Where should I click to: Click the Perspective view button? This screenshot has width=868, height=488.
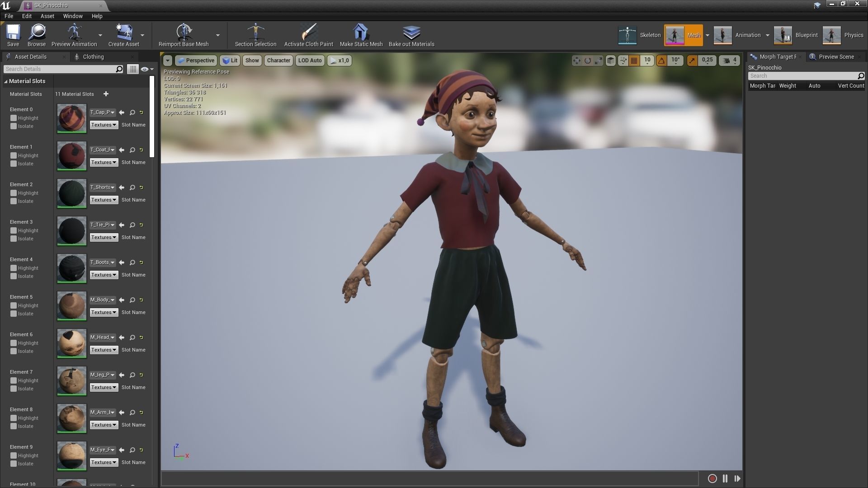[195, 61]
